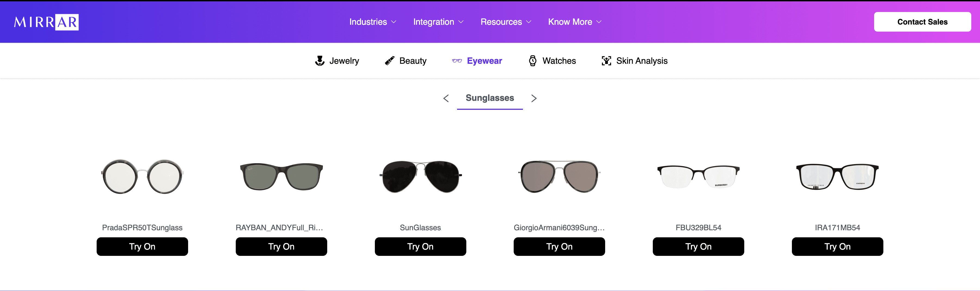
Task: Open the Carrera black frame glasses image
Action: coord(837,176)
